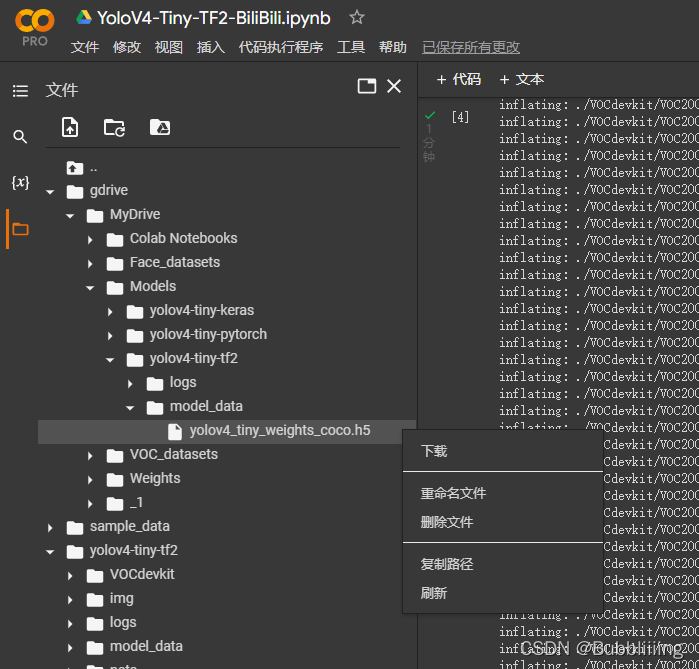Click the VOCdevkit folder icon

[x=95, y=575]
